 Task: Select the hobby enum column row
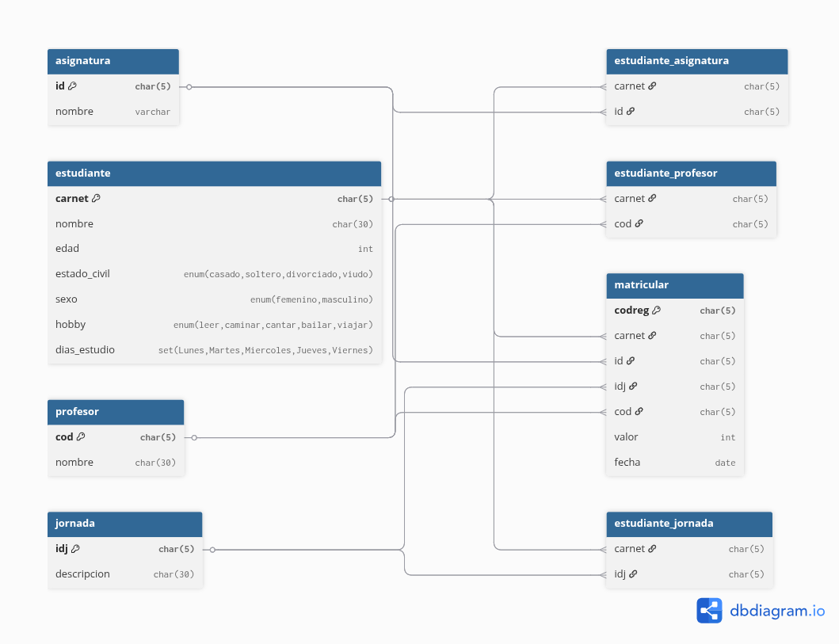pos(214,325)
